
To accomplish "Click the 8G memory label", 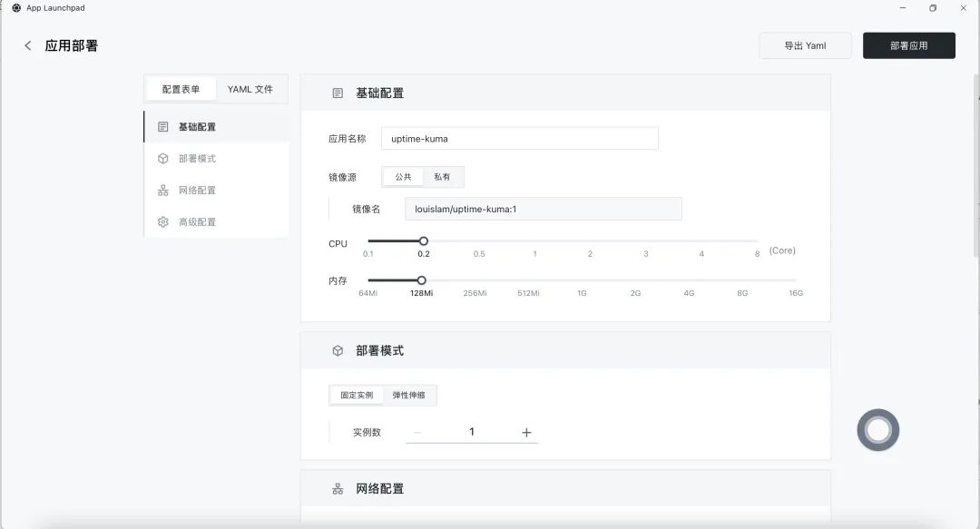I will click(x=742, y=293).
